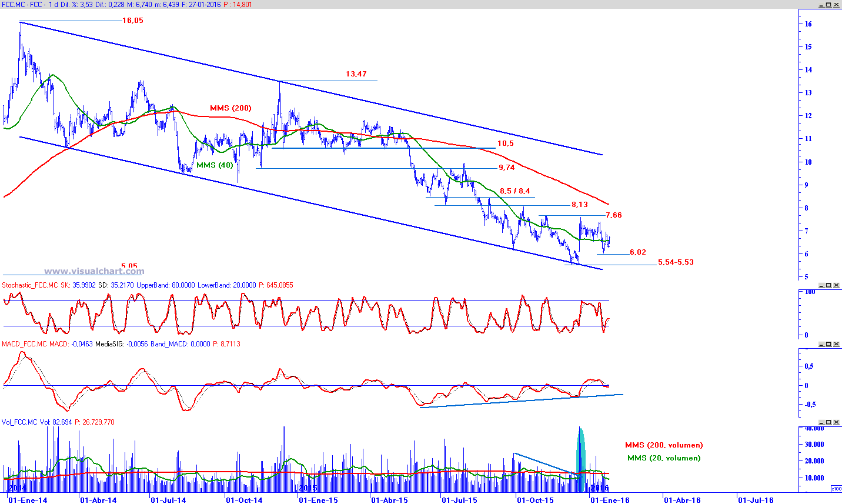Close the MACD indicator pane
The width and height of the screenshot is (842, 504).
(x=837, y=344)
